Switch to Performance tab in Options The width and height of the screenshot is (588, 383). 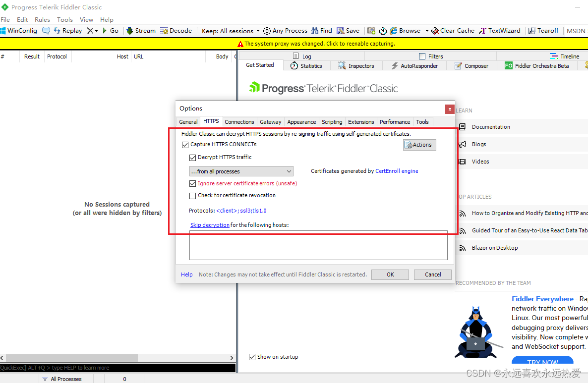pos(395,122)
